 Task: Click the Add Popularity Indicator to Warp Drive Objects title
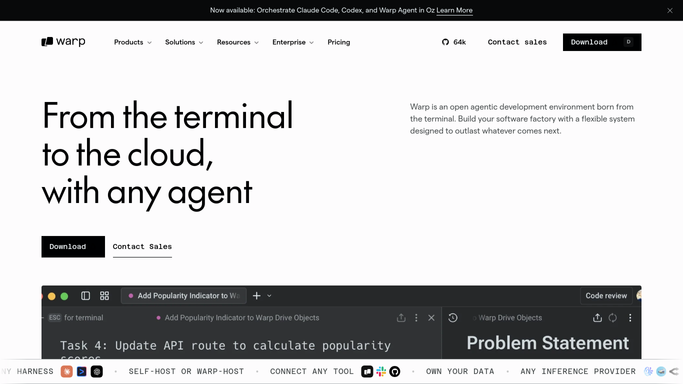pos(242,318)
